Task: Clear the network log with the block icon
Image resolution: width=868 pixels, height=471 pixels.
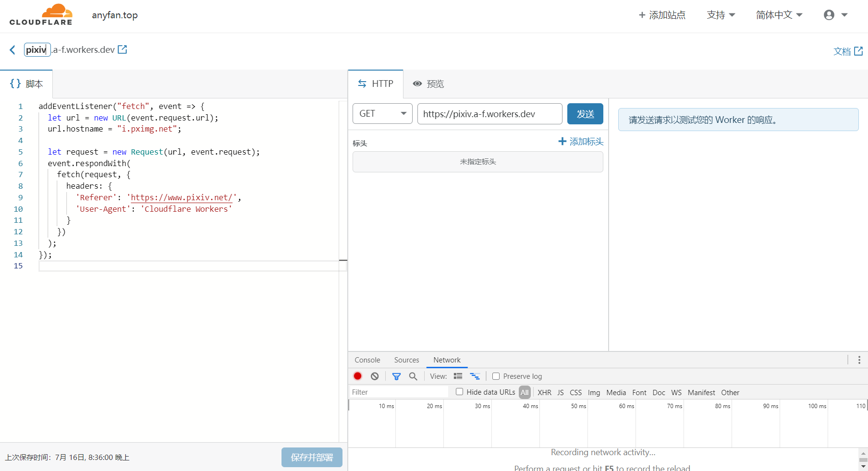Action: (x=375, y=376)
